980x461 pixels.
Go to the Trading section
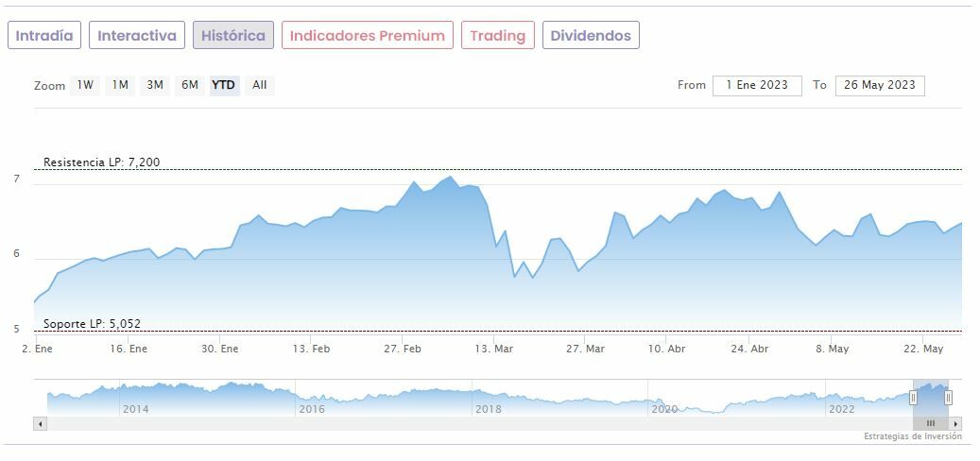(497, 36)
